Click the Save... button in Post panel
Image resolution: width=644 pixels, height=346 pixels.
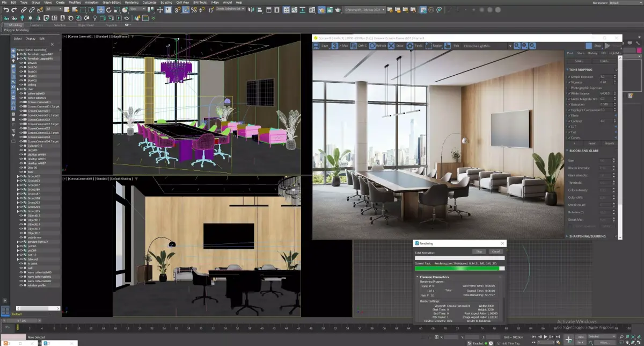[580, 61]
